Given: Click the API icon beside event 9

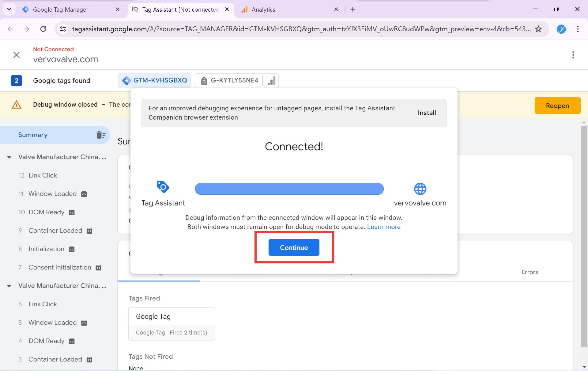Looking at the screenshot, I should point(89,231).
